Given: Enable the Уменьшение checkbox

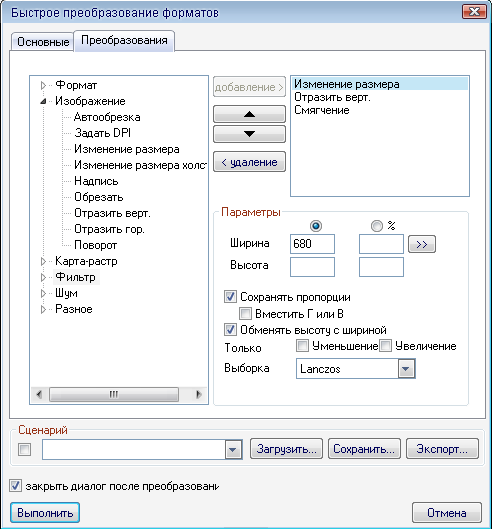Looking at the screenshot, I should (x=302, y=346).
